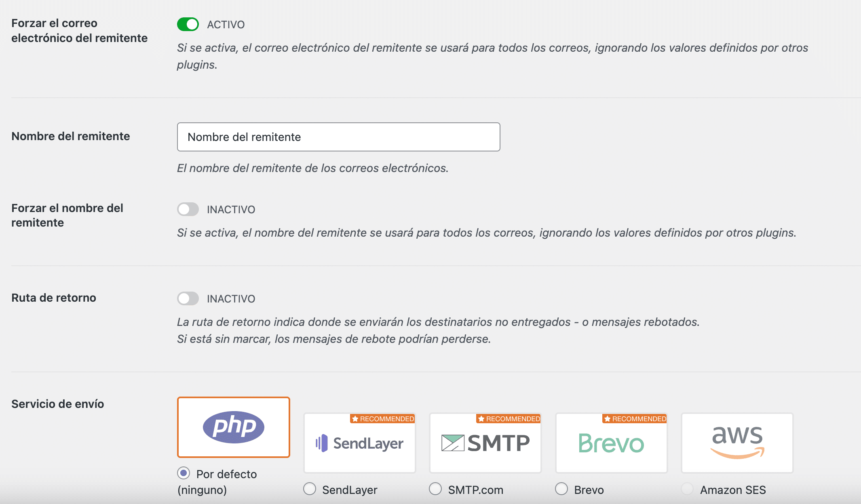861x504 pixels.
Task: Choose the Amazon SES aws logo card
Action: pyautogui.click(x=737, y=443)
